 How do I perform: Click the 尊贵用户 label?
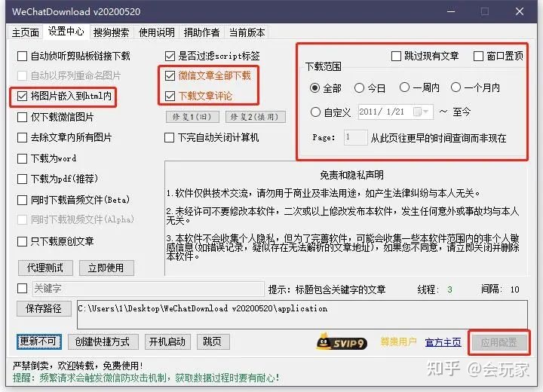click(398, 341)
